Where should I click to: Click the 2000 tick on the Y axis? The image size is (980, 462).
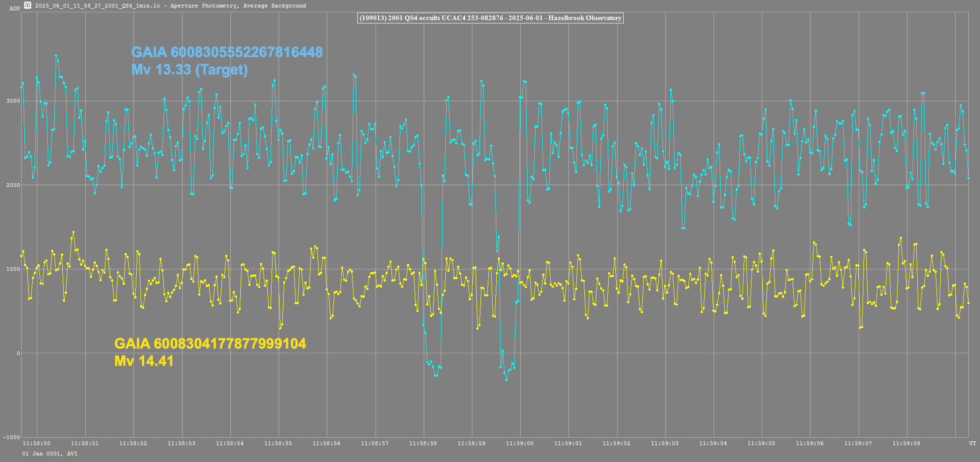click(x=13, y=185)
